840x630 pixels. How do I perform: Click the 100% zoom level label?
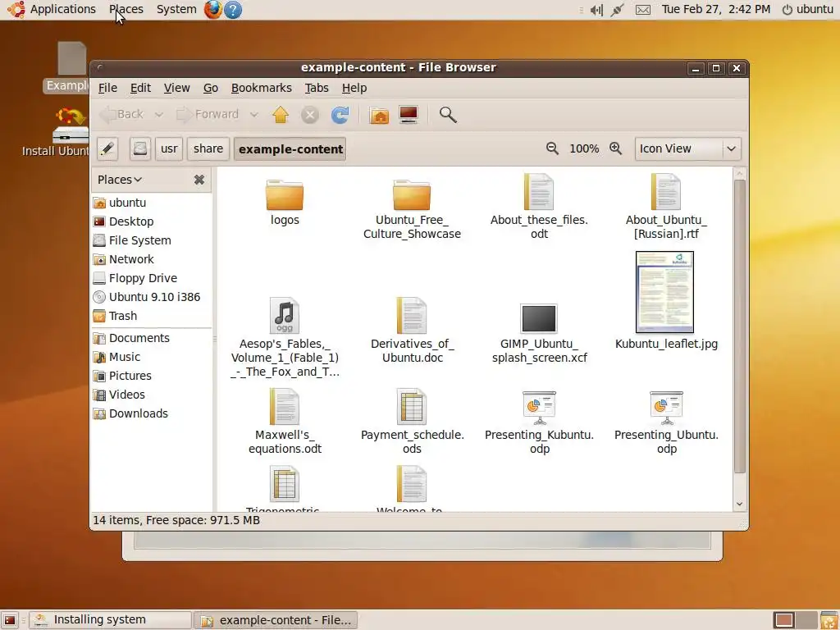(x=584, y=149)
